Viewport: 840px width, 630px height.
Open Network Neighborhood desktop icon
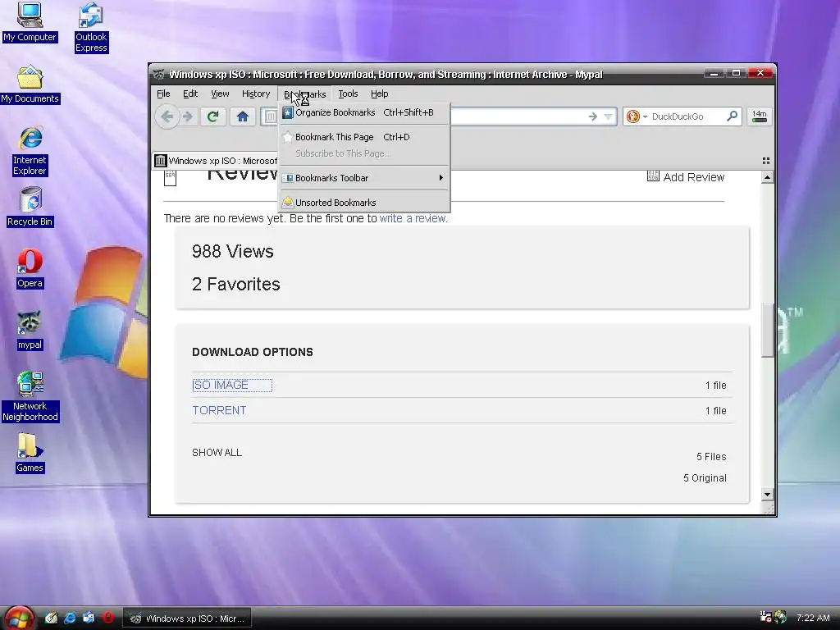30,397
